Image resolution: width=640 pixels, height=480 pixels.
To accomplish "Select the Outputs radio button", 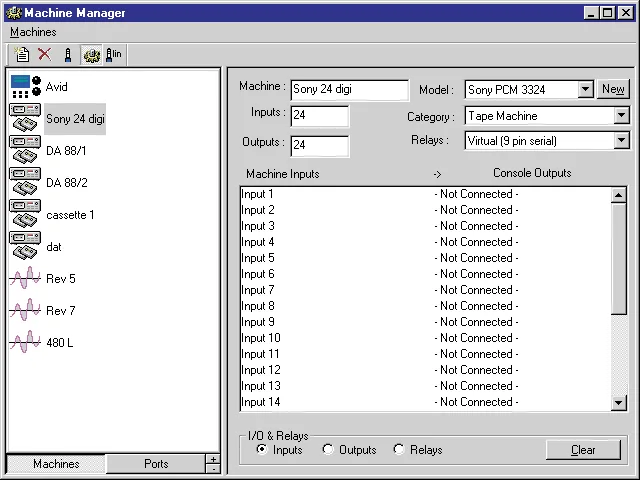I will point(327,449).
